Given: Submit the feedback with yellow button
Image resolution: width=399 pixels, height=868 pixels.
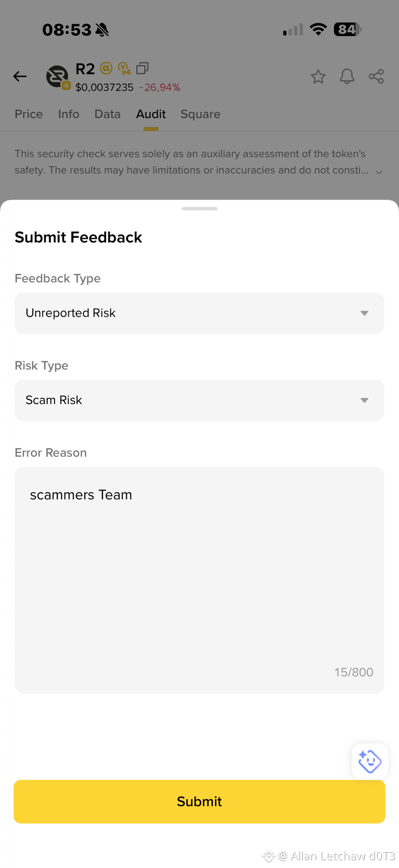Looking at the screenshot, I should click(199, 801).
